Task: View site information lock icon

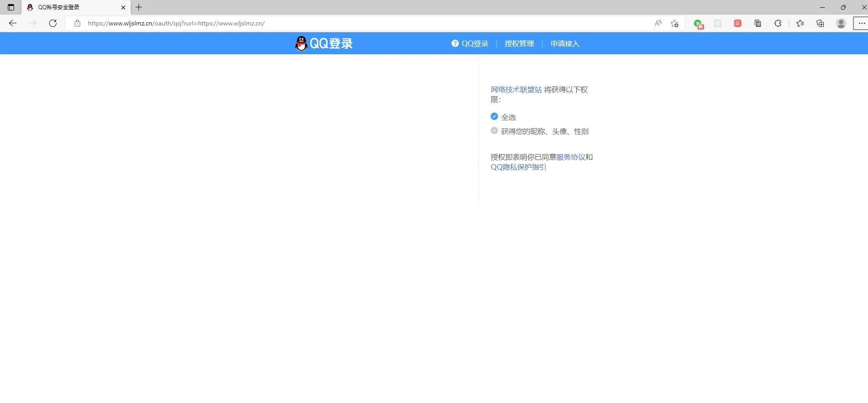Action: click(x=77, y=23)
